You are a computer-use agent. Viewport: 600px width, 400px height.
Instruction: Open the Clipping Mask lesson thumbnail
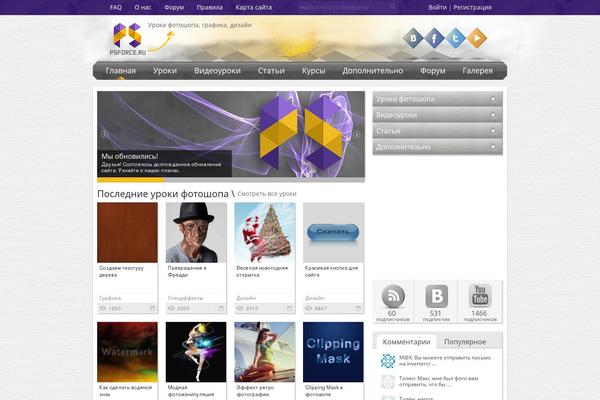coord(333,352)
